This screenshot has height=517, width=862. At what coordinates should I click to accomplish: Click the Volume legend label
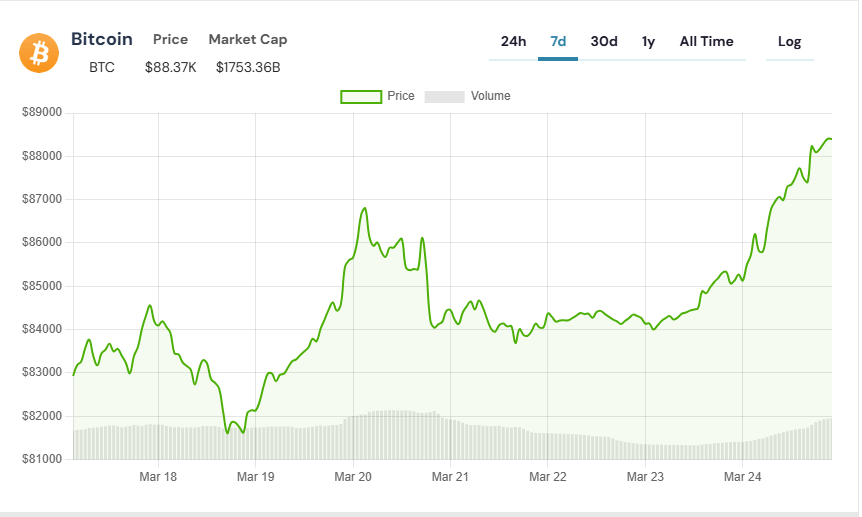point(490,96)
